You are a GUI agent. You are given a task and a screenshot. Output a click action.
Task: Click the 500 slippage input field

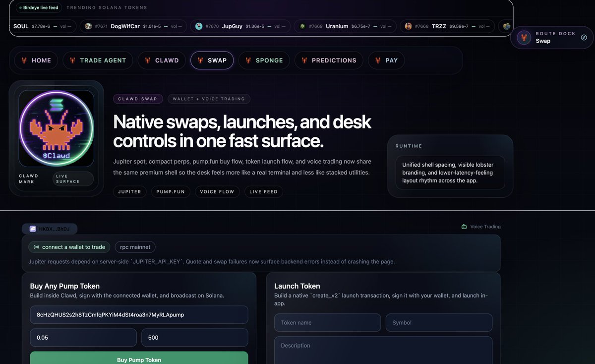point(195,338)
